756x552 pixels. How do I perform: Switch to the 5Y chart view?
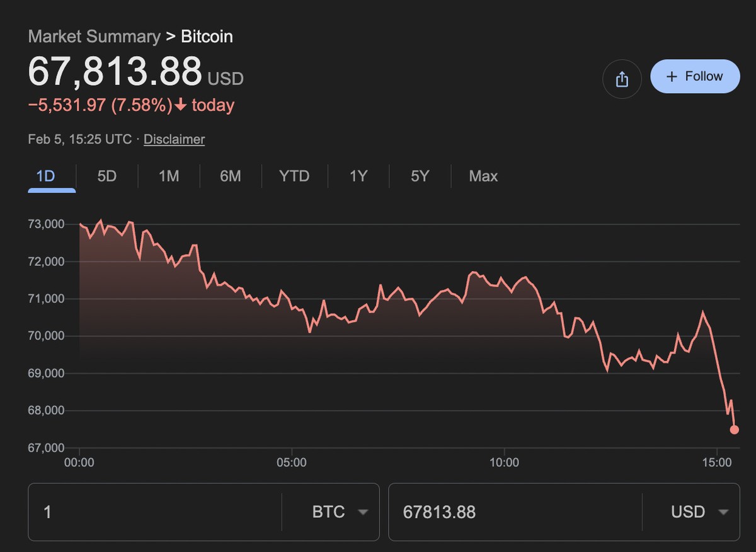click(420, 176)
